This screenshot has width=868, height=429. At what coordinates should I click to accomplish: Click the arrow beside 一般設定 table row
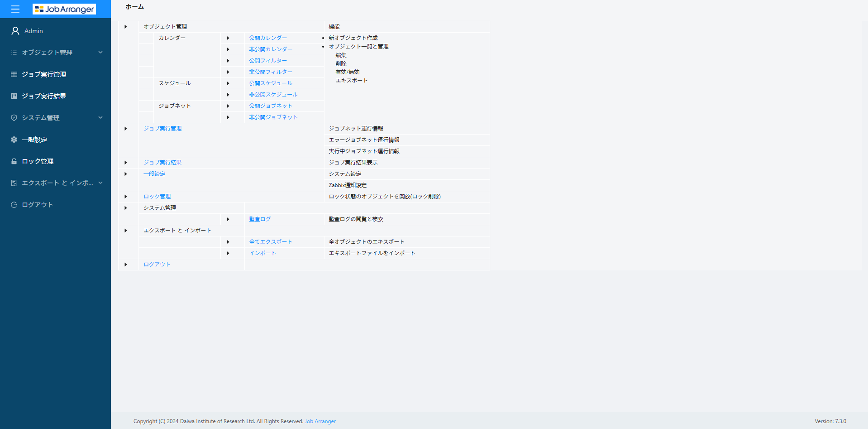pyautogui.click(x=126, y=174)
